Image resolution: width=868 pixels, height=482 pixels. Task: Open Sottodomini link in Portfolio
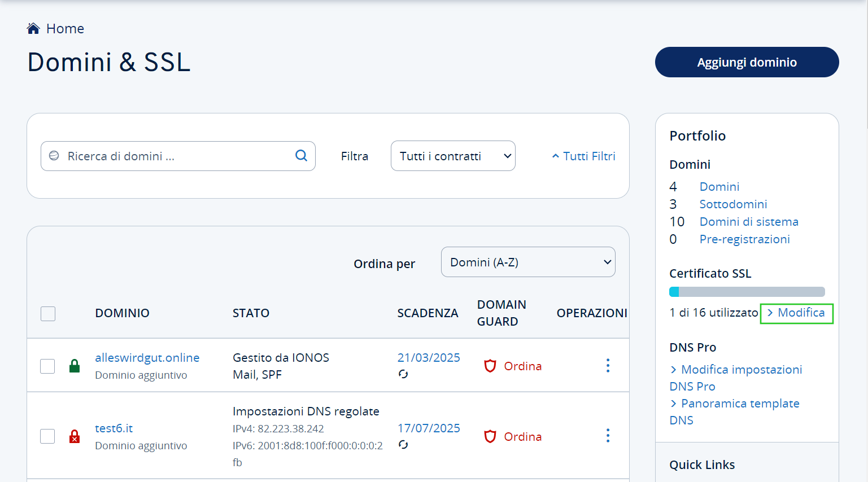pos(733,204)
